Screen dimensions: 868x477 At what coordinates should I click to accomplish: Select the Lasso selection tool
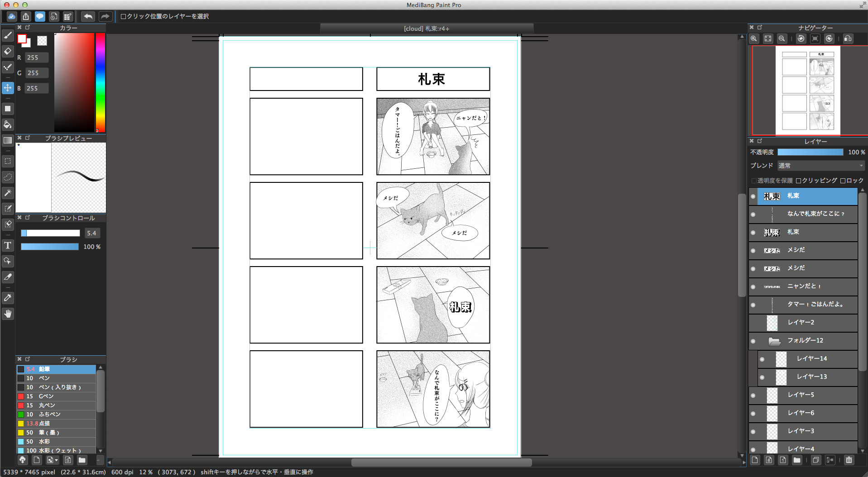(8, 177)
